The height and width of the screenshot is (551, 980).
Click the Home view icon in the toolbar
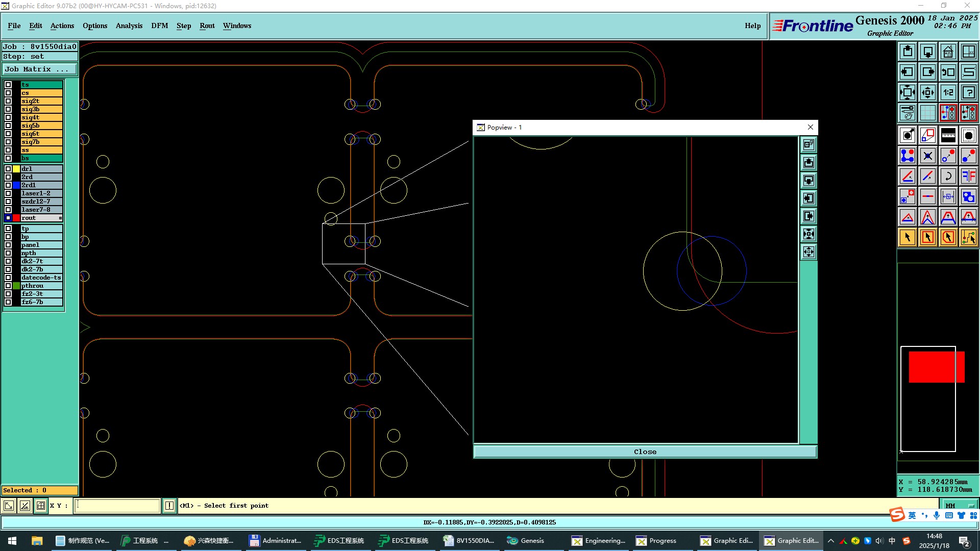pyautogui.click(x=948, y=52)
